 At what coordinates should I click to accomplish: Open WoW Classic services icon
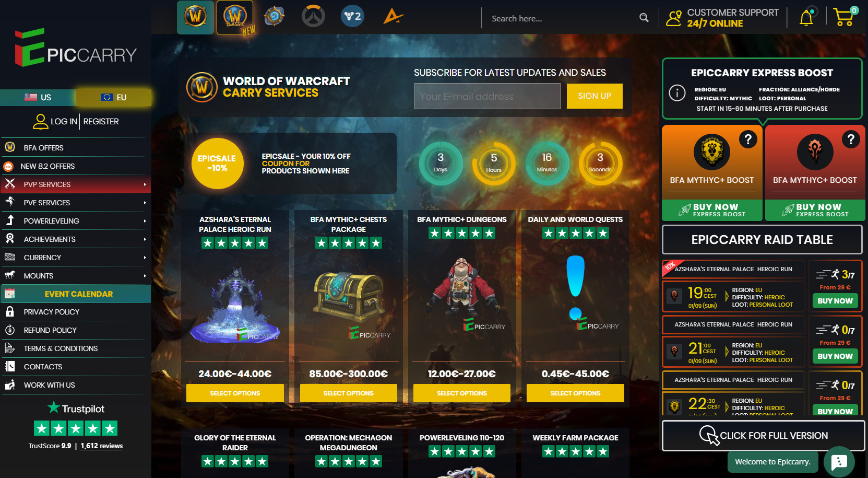(235, 17)
